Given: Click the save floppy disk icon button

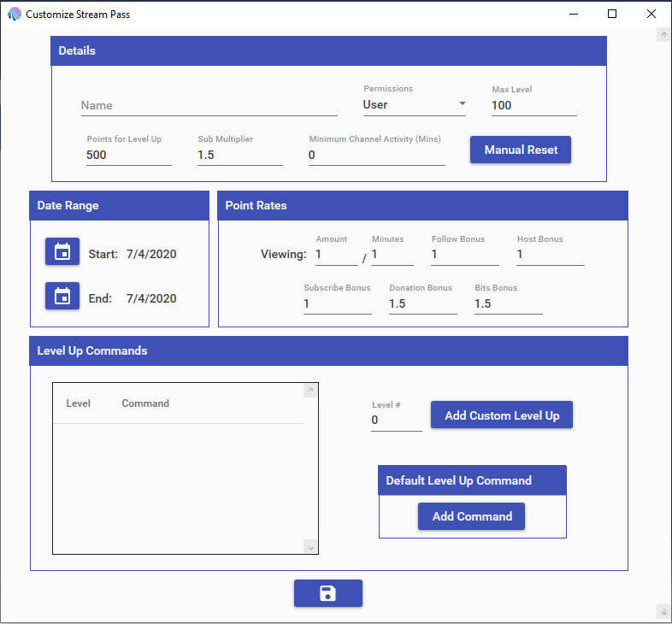Looking at the screenshot, I should [327, 593].
